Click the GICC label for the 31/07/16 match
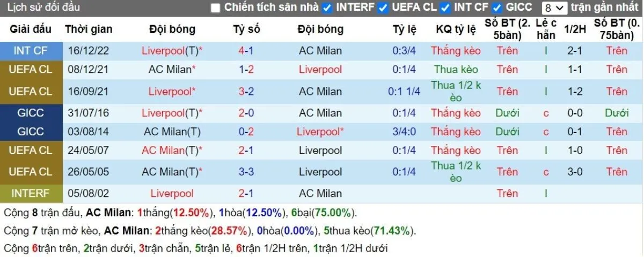Screen dimensions: 644x257 (x=31, y=113)
